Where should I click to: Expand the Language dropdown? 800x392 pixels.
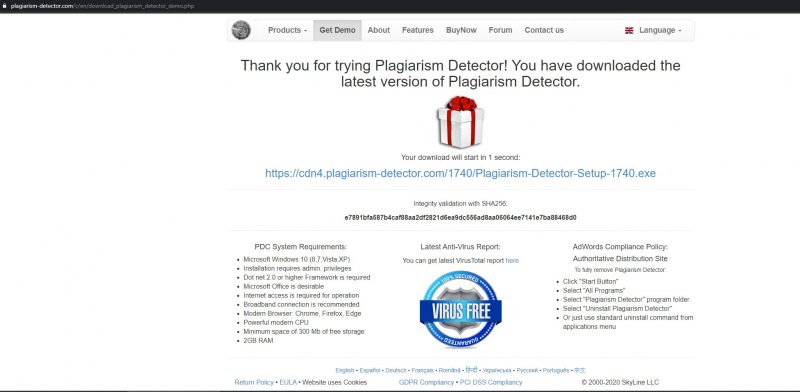coord(660,30)
